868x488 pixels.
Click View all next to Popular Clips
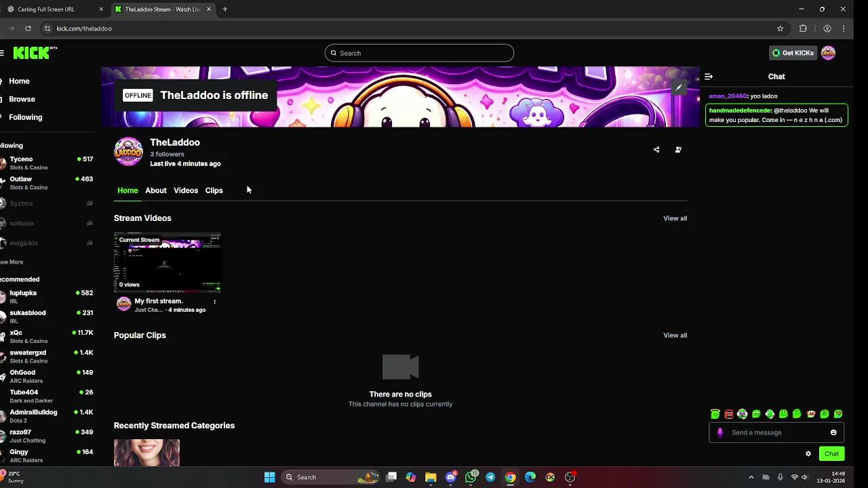675,335
